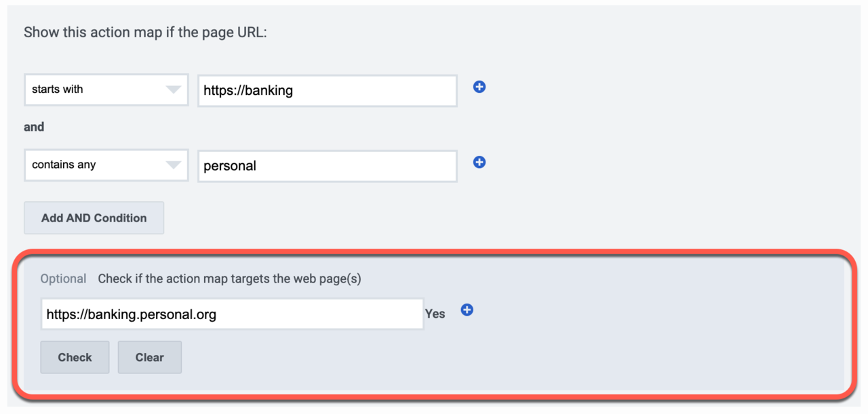Click the Clear button
The image size is (868, 414).
pyautogui.click(x=149, y=357)
